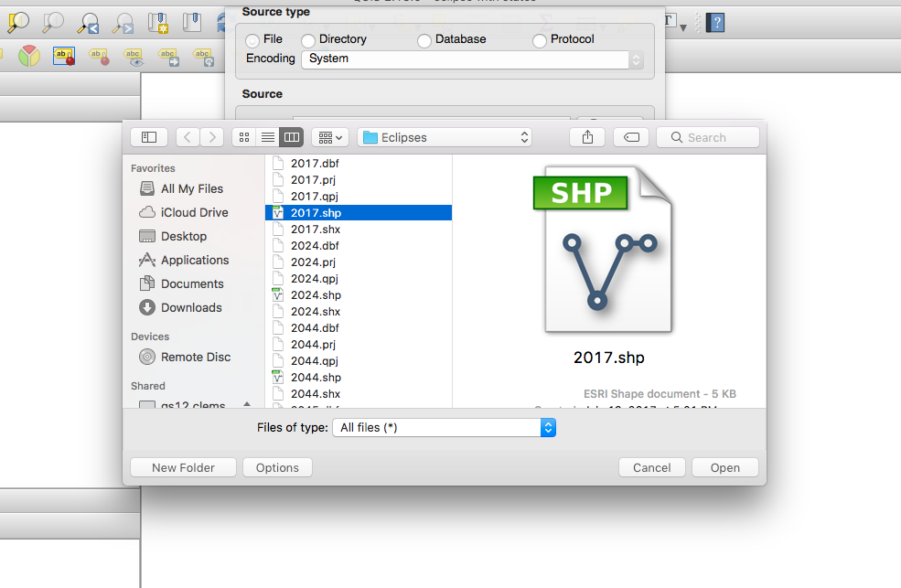
Task: Select the file 2044.qpj
Action: (359, 360)
